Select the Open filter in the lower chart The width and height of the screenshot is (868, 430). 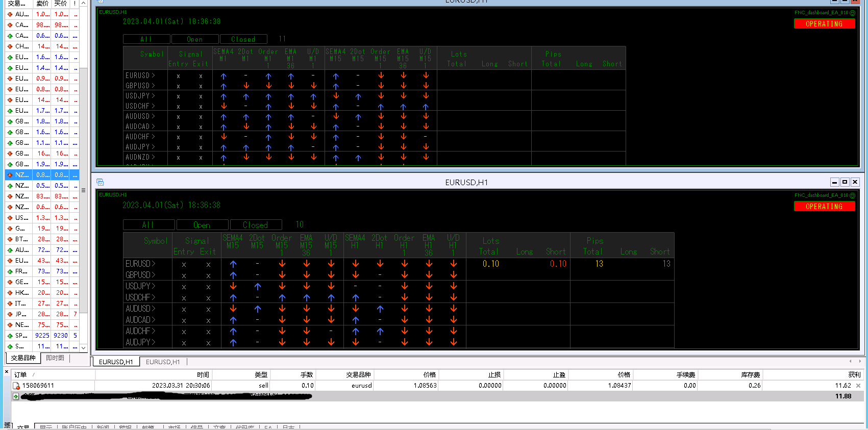coord(202,225)
